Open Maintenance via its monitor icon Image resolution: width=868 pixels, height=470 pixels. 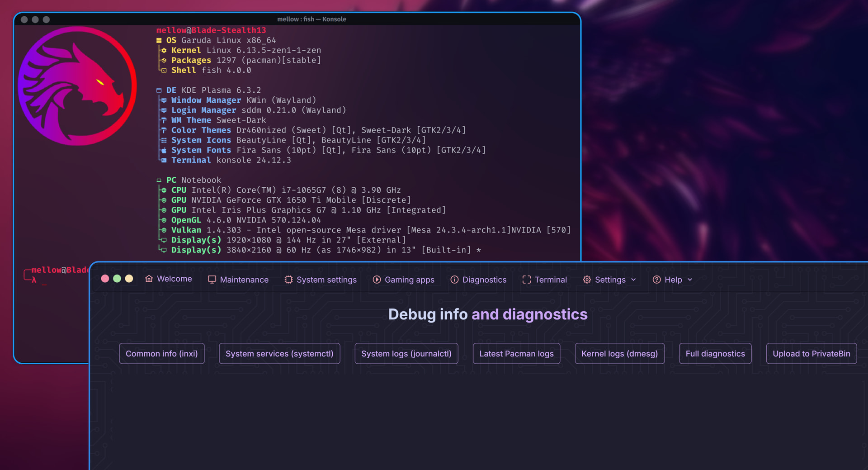(x=212, y=280)
